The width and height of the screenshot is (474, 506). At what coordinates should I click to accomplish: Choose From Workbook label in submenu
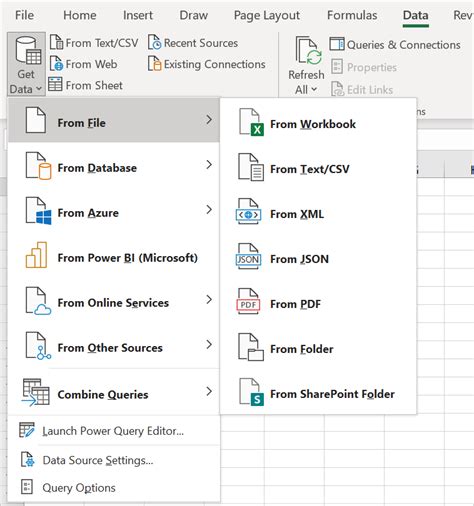pos(313,124)
